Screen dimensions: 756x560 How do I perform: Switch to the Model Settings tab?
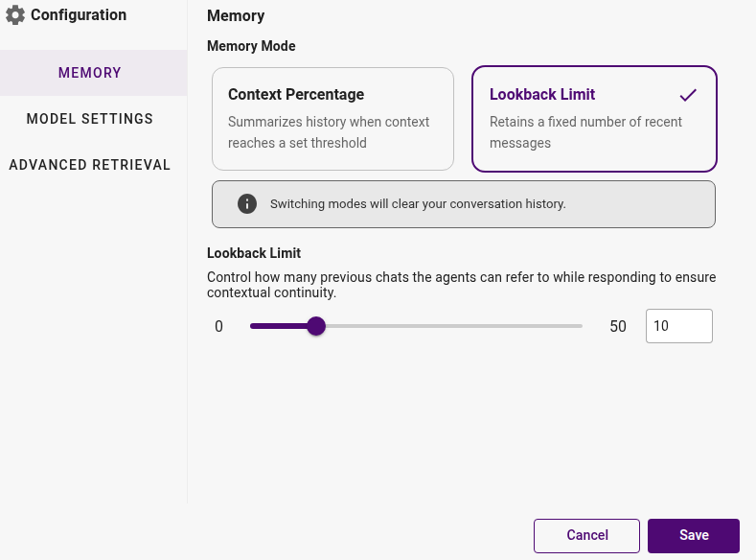point(90,119)
